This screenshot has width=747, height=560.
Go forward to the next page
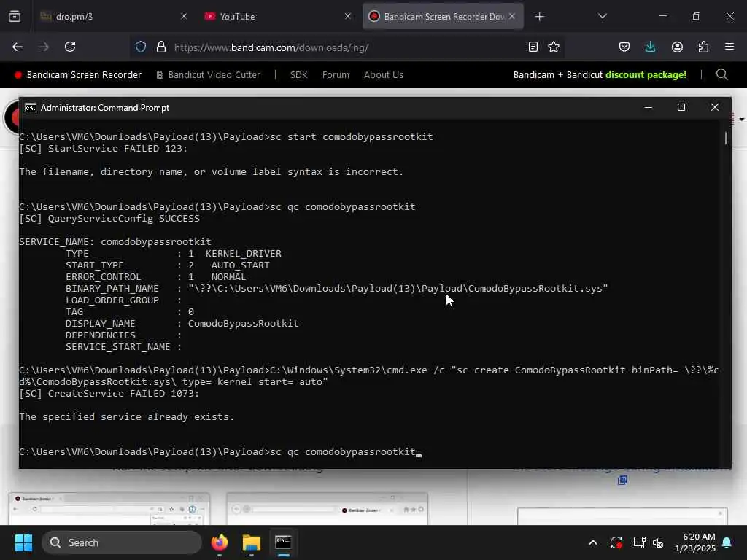(x=44, y=47)
